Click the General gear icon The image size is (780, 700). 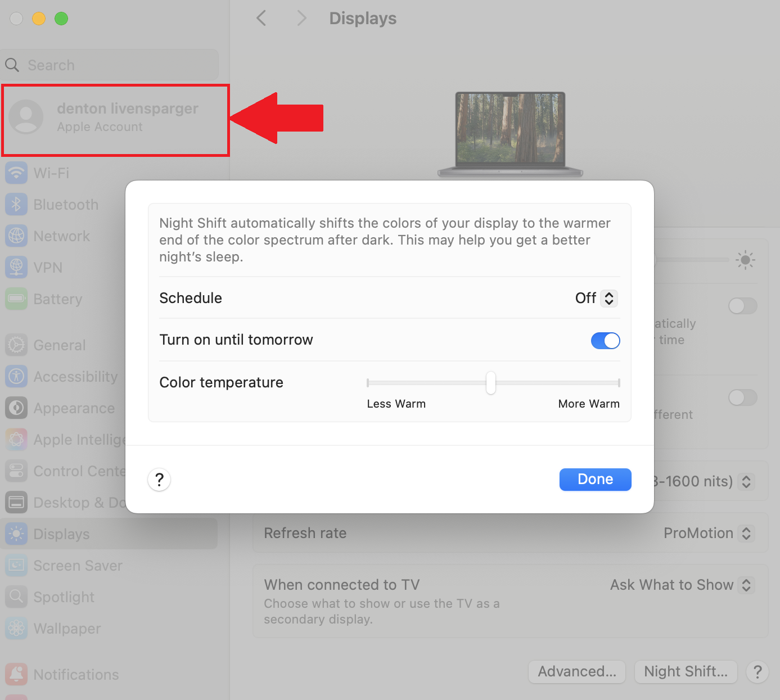point(16,345)
